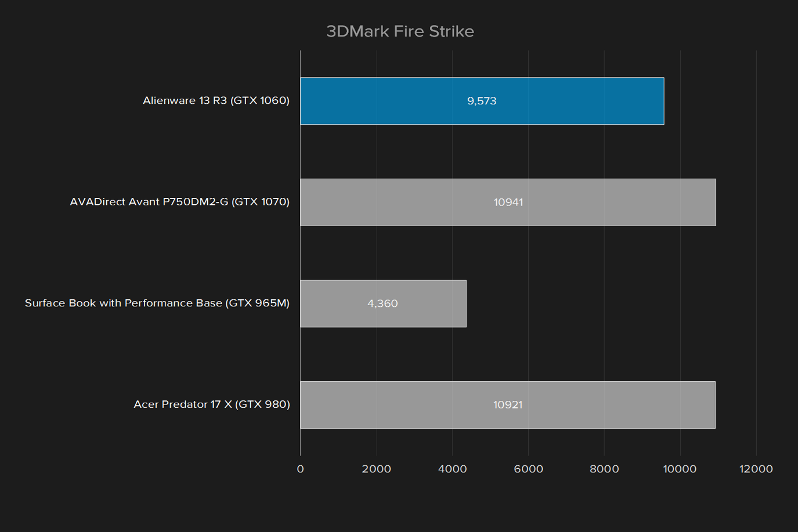
Task: Click the 6000 axis tick label
Action: tap(528, 469)
